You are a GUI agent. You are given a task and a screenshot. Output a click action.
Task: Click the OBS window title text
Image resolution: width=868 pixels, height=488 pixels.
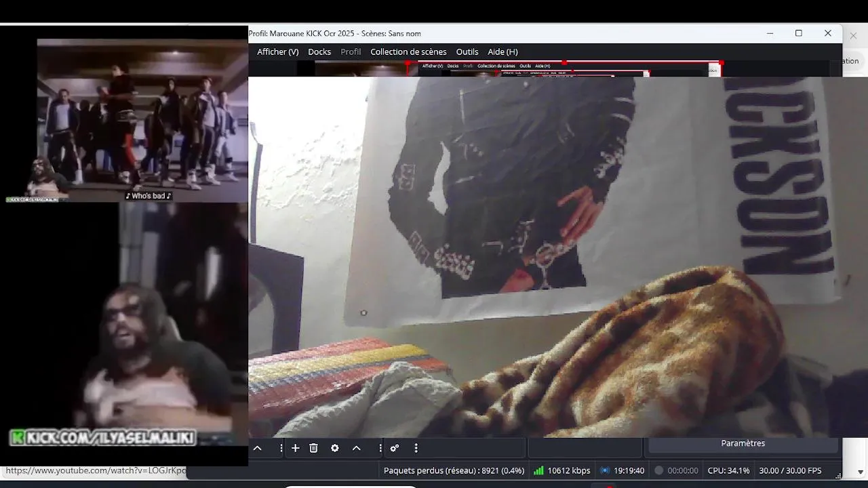click(x=334, y=33)
